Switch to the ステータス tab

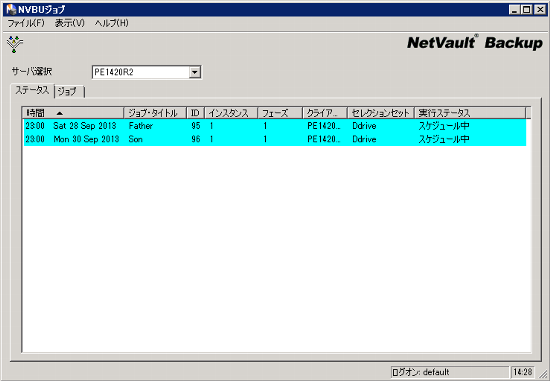click(32, 91)
